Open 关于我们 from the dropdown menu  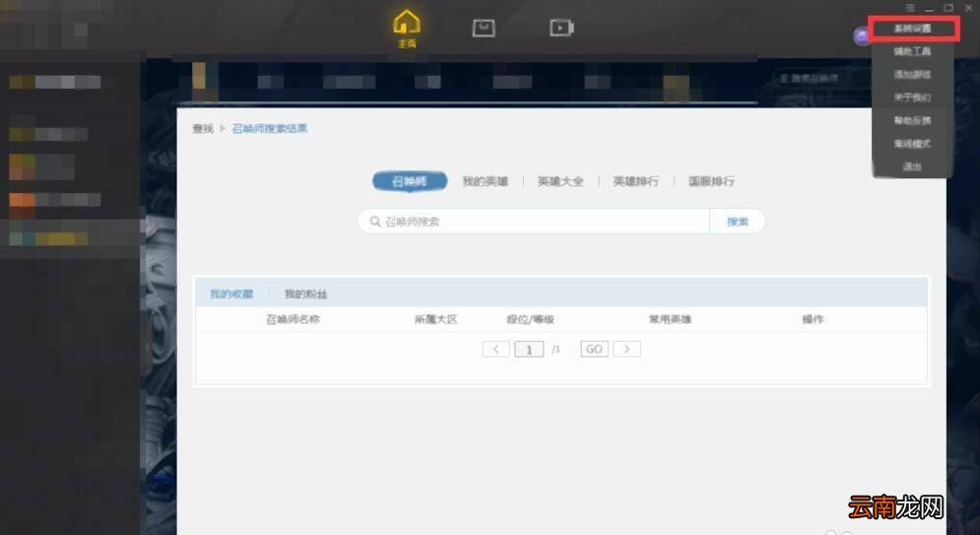(912, 98)
